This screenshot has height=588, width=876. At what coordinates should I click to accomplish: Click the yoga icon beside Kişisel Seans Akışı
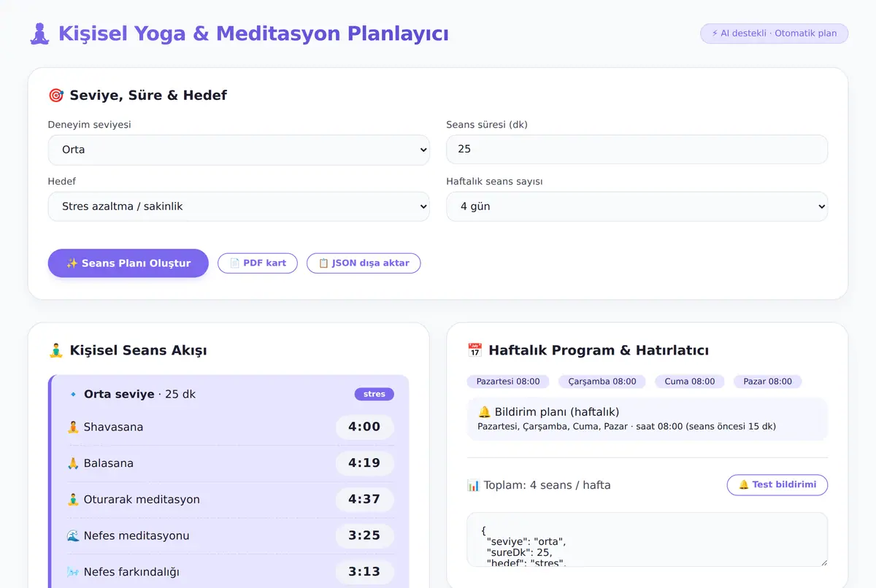point(55,350)
